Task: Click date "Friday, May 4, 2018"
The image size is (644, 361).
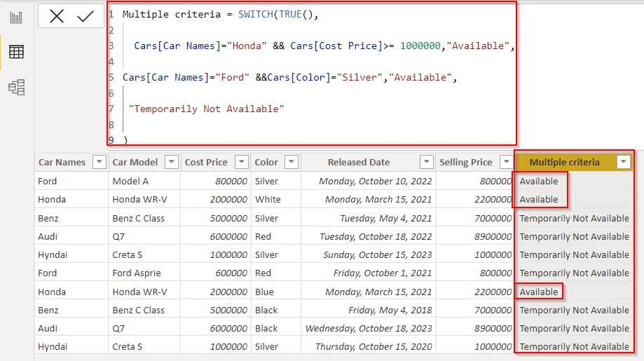Action: pyautogui.click(x=390, y=310)
